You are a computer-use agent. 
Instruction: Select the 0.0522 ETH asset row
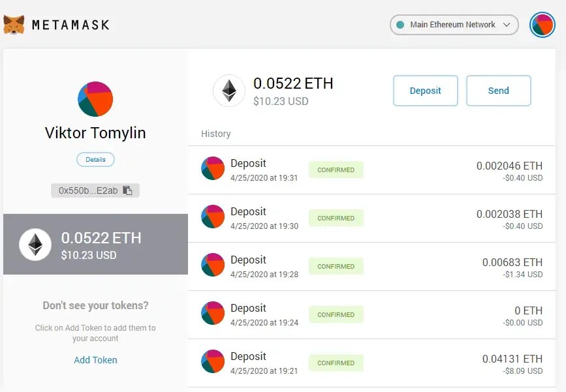(x=96, y=244)
